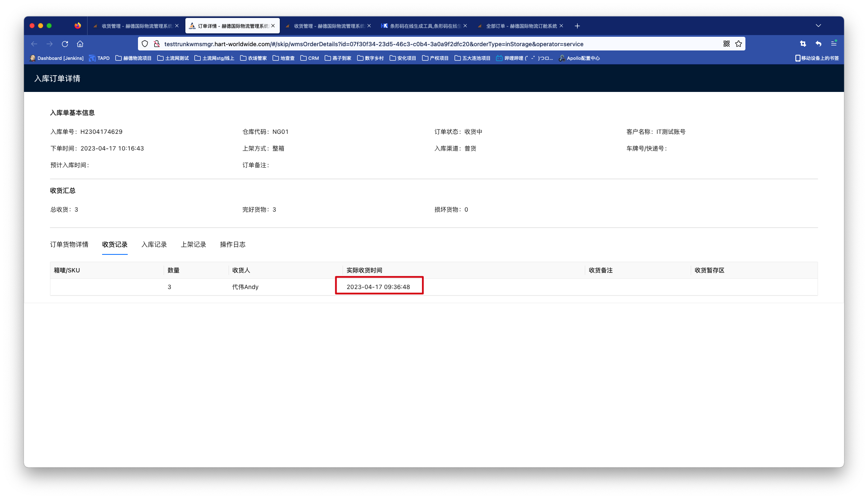Open the Dashboard [Jenkins] bookmark
This screenshot has width=868, height=499.
[57, 58]
